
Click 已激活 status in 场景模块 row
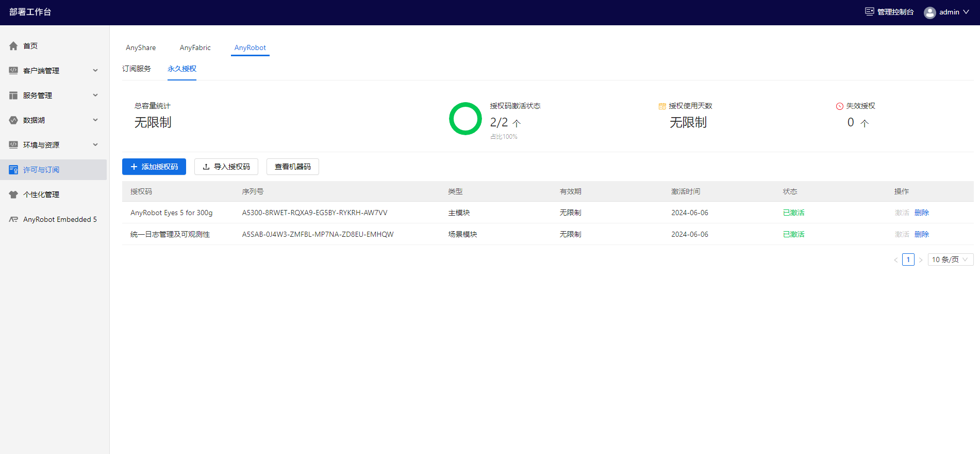794,234
